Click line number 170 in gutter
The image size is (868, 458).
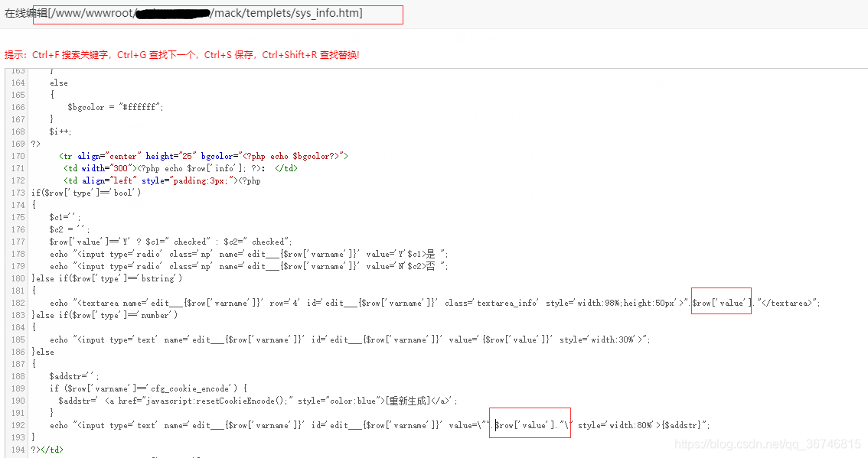[x=18, y=156]
